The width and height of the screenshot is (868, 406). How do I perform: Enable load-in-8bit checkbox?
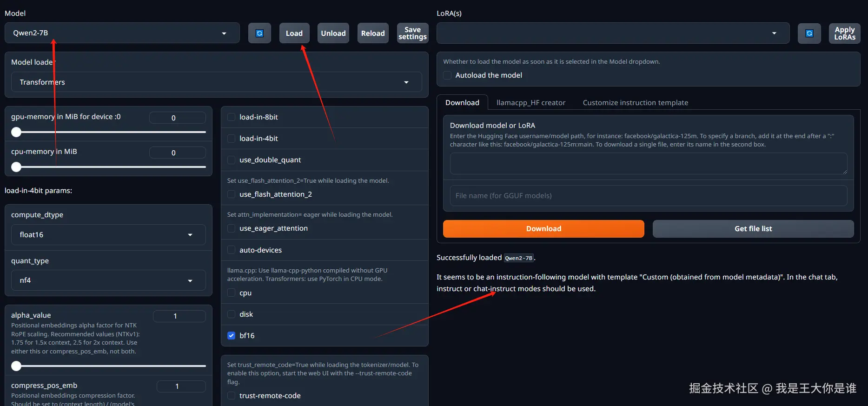coord(231,117)
